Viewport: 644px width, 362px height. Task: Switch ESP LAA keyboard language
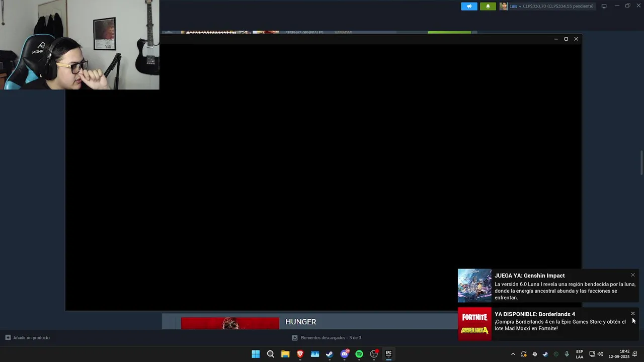point(580,354)
